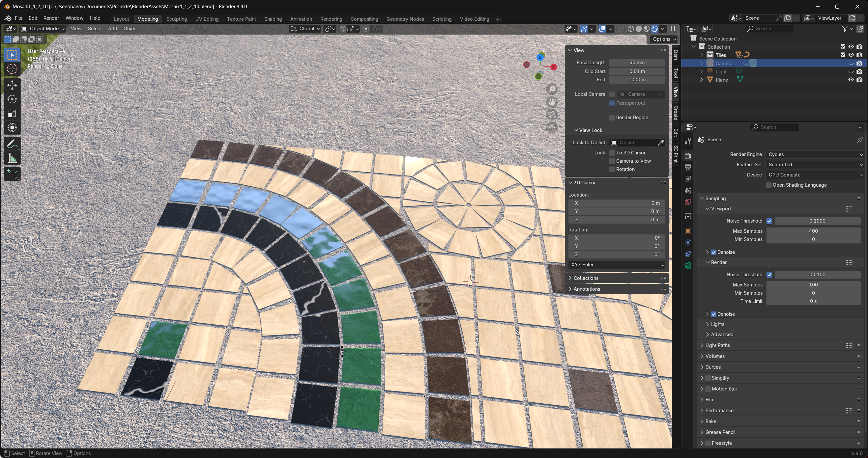
Task: Adjust the viewport Max Samples field
Action: tap(813, 231)
